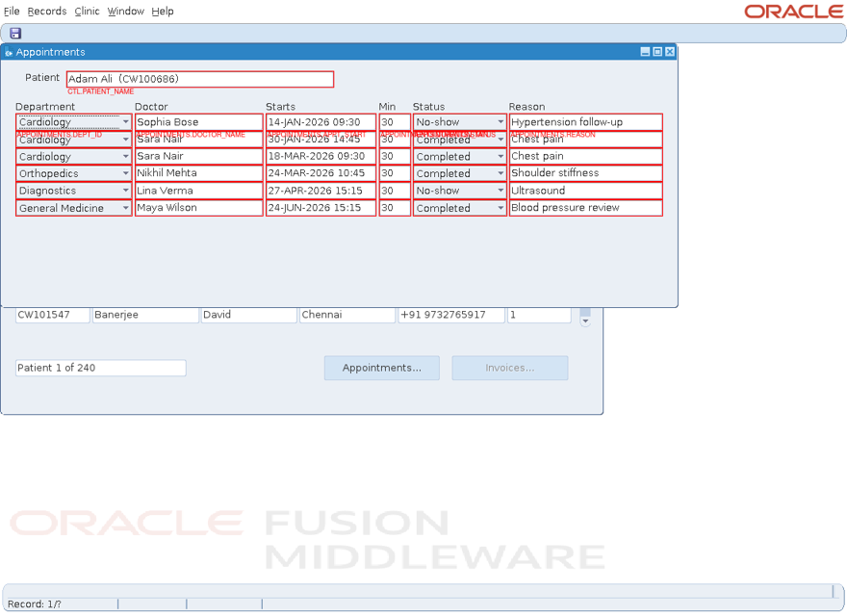The image size is (847, 616).
Task: Open Status dropdown for Hypertension follow-up row
Action: tap(500, 122)
